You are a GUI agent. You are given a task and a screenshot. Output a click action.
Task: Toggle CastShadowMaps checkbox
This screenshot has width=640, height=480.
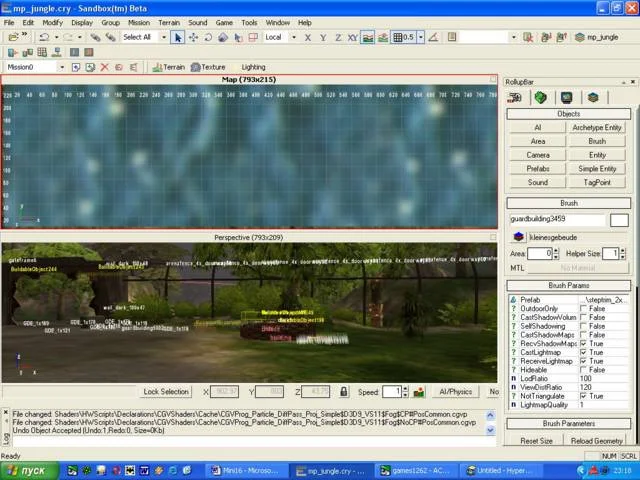point(584,335)
